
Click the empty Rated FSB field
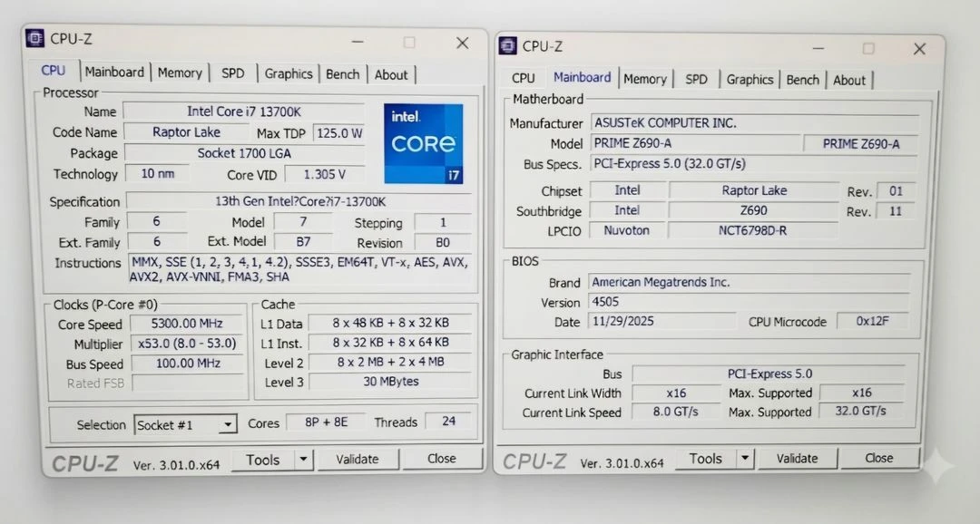point(188,383)
